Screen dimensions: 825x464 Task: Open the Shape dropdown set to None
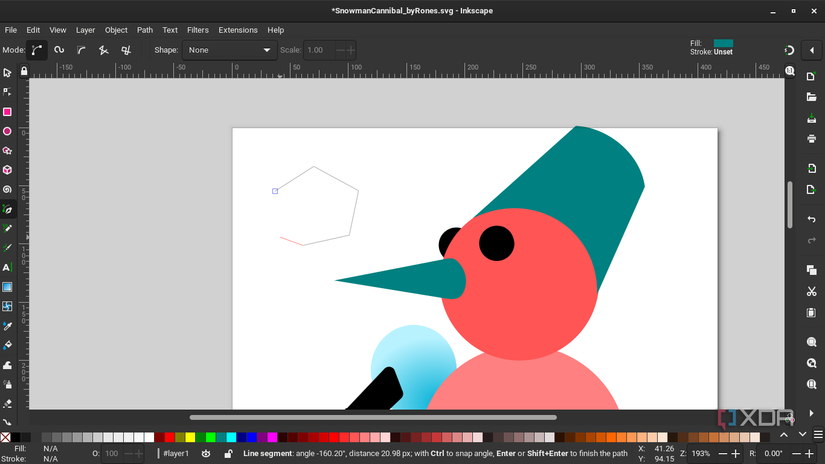point(229,50)
